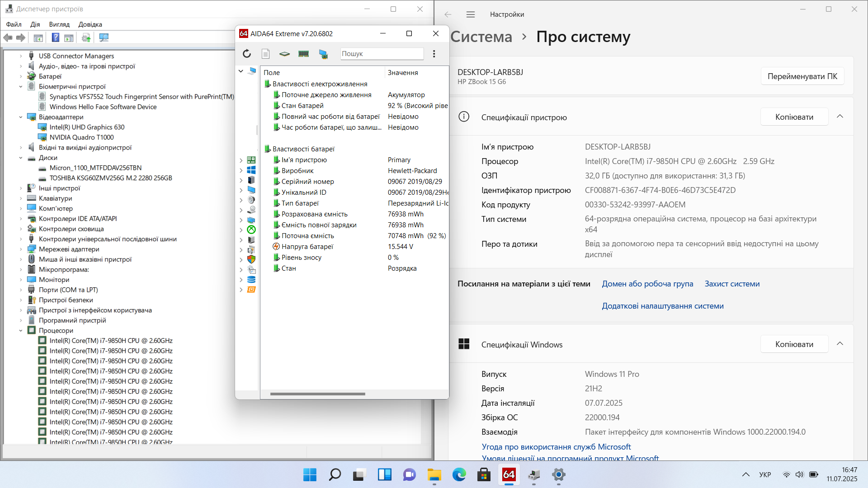Open Дія menu in Device Manager

(x=35, y=24)
